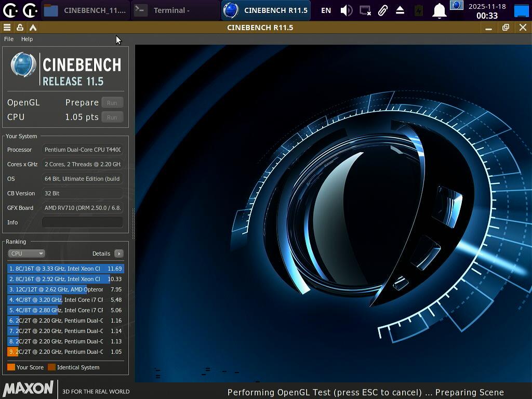The image size is (532, 399).
Task: Open the window menu hamburger icon
Action: tap(7, 28)
